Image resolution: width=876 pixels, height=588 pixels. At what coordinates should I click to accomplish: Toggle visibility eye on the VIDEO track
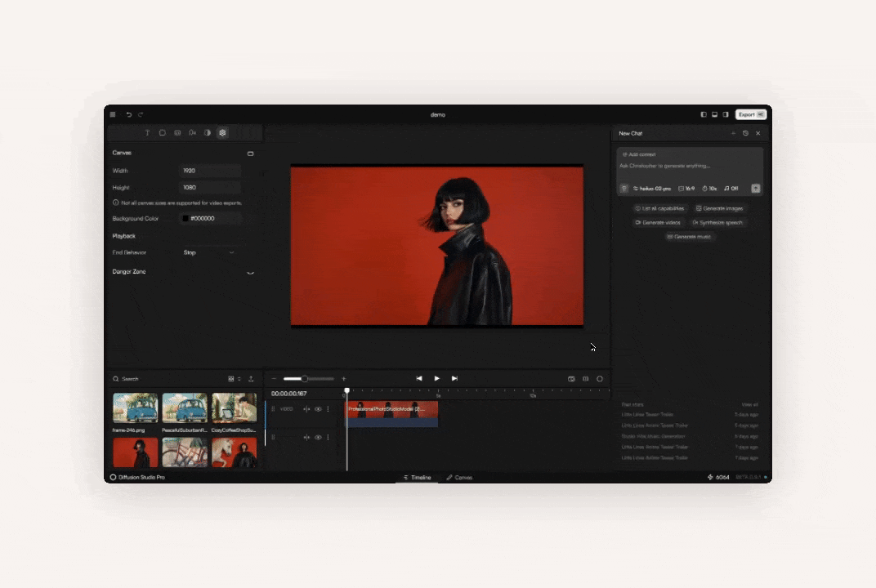tap(318, 409)
